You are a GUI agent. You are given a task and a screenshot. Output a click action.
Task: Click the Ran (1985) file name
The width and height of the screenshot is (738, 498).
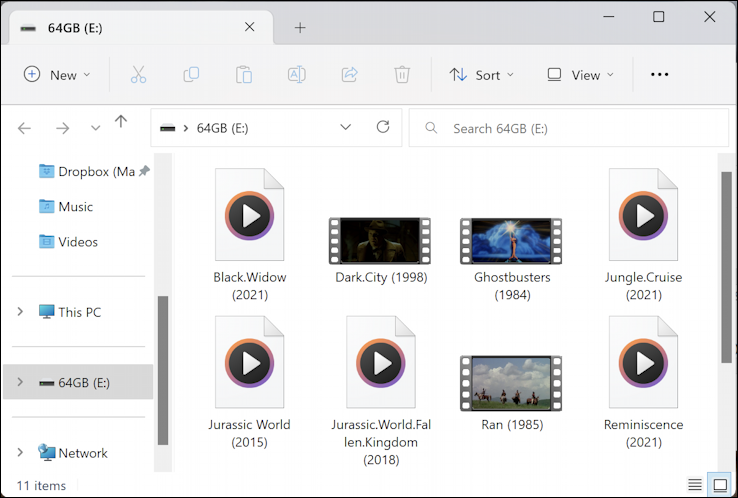point(512,425)
